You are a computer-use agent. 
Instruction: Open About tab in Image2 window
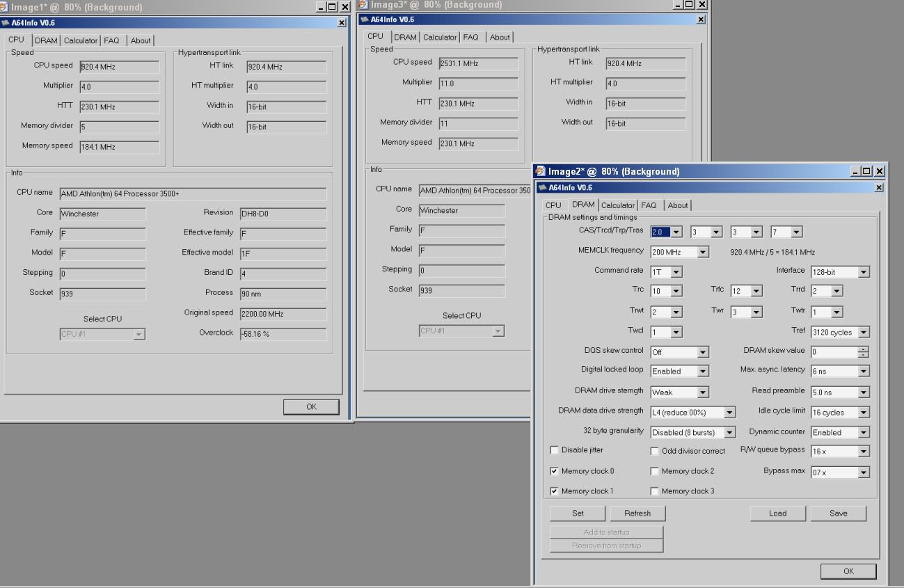point(678,205)
